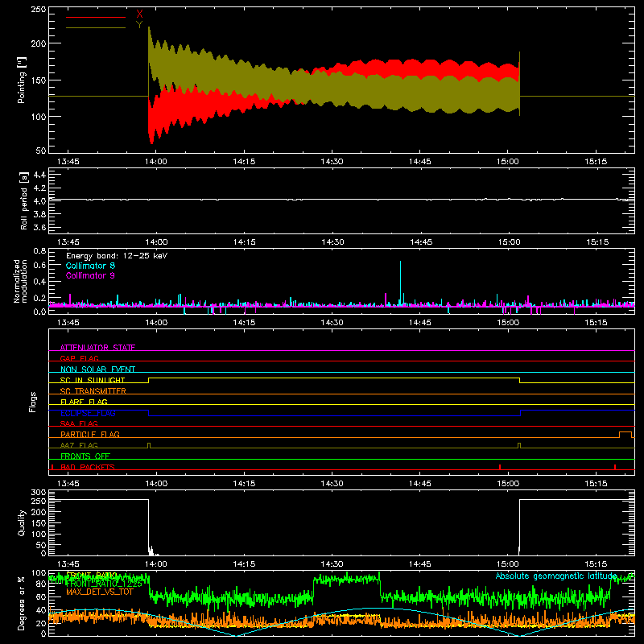
Task: Select the BAD_PACKETS flag label
Action: pyautogui.click(x=88, y=467)
